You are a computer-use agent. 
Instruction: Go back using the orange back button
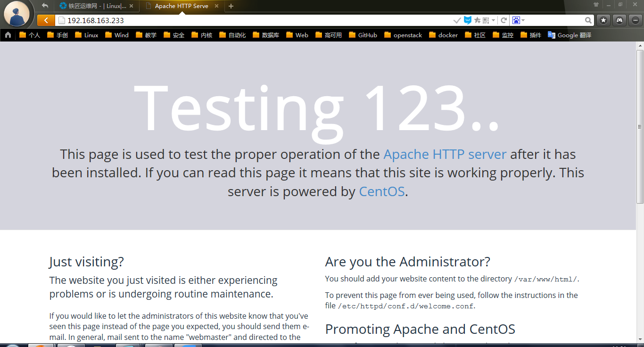click(46, 20)
